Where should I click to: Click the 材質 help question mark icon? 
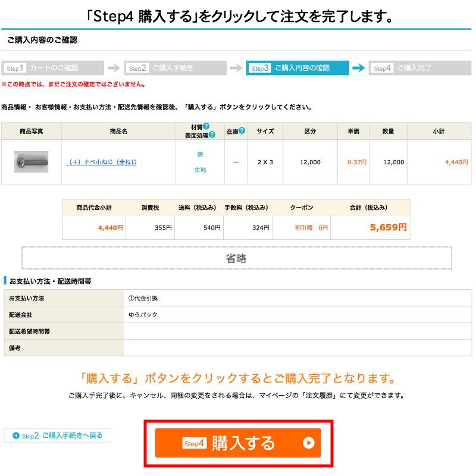(x=206, y=126)
